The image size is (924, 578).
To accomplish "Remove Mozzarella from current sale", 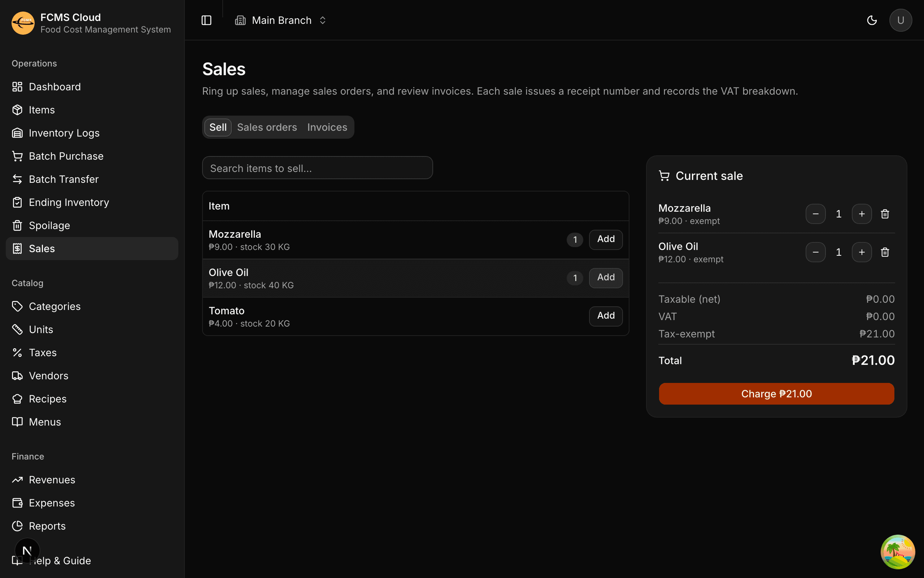I will 885,214.
